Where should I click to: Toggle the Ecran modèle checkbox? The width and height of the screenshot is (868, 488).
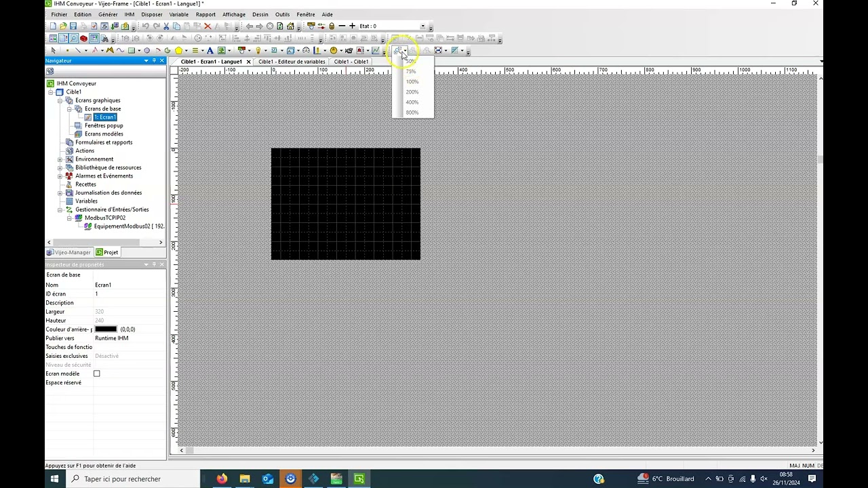point(96,373)
